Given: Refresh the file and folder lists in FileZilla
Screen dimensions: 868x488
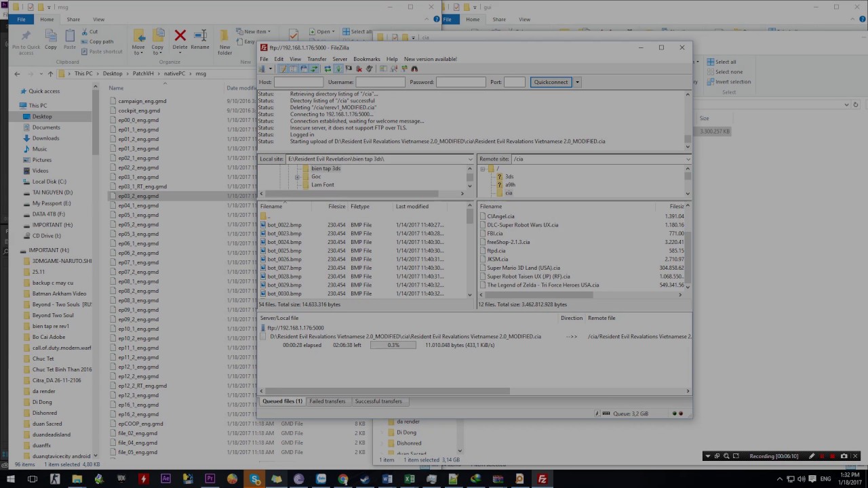Looking at the screenshot, I should click(x=328, y=68).
